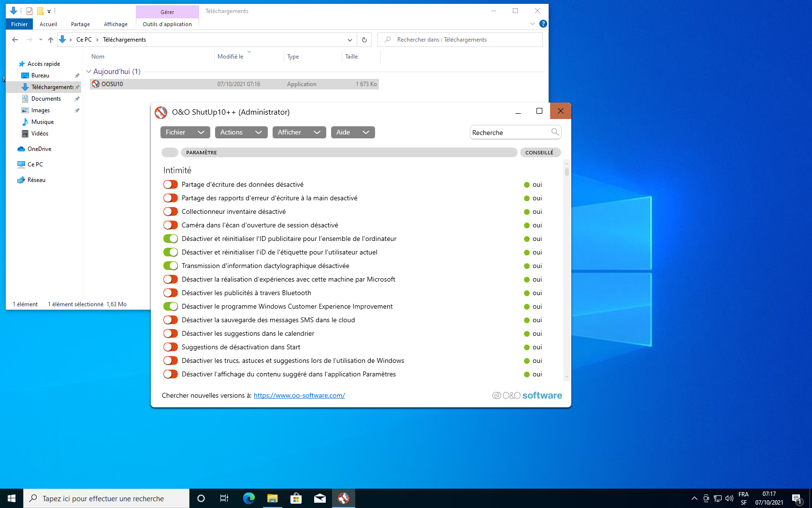
Task: Click the CONSEILLÉ column header
Action: coord(540,152)
